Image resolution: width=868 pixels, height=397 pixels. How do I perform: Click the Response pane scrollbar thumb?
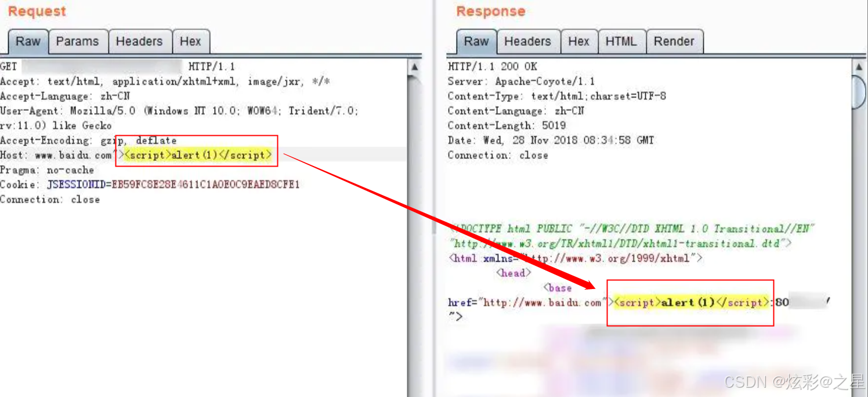[859, 92]
